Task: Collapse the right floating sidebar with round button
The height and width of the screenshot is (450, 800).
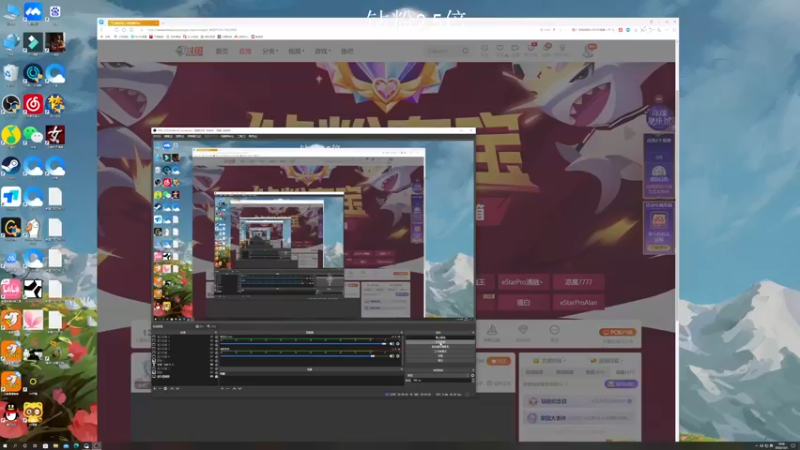Action: (659, 98)
